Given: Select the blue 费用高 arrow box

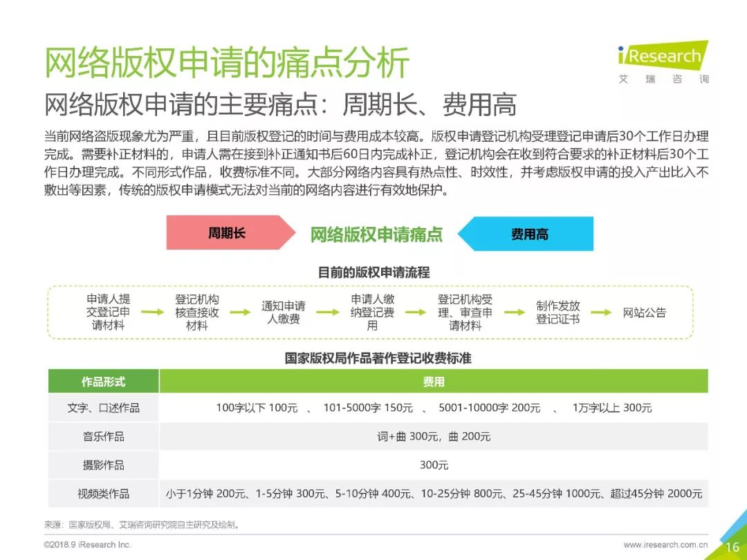Looking at the screenshot, I should tap(526, 234).
